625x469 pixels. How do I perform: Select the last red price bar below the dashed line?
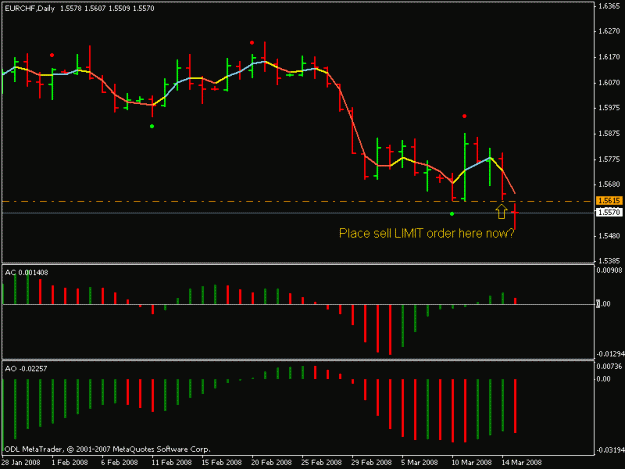click(515, 216)
